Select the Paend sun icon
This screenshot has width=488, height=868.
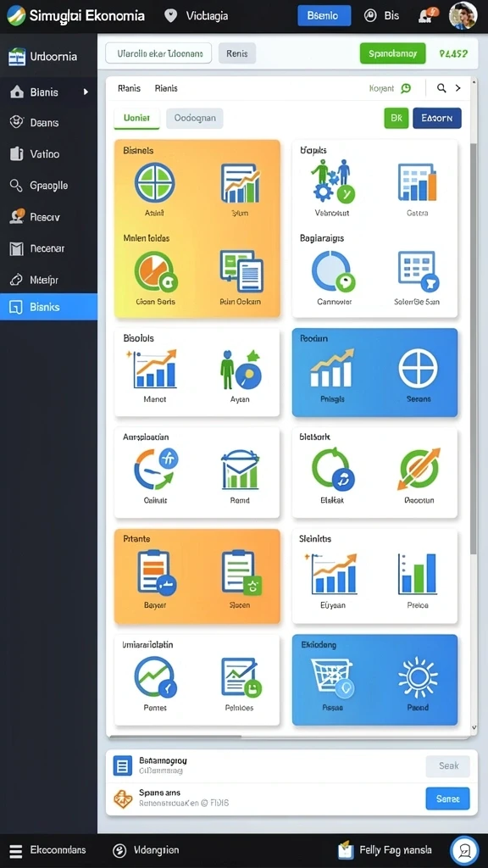[418, 677]
